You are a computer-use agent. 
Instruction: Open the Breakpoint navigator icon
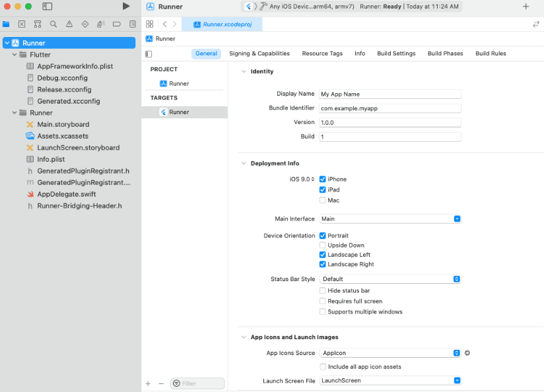[x=117, y=24]
